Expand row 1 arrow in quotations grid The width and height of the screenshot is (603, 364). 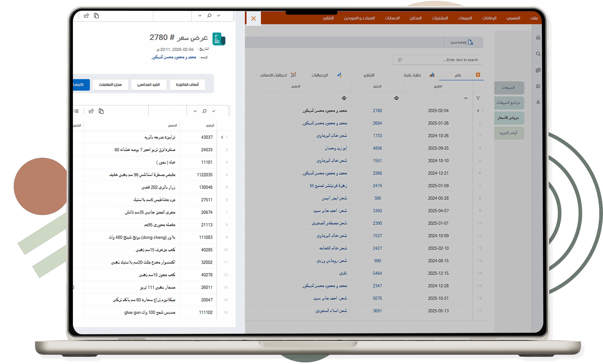[x=478, y=111]
